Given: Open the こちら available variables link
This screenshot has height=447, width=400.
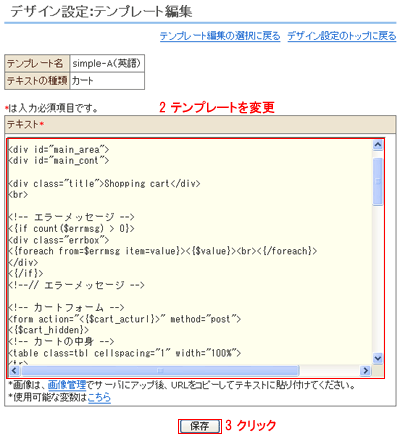Looking at the screenshot, I should coord(99,397).
